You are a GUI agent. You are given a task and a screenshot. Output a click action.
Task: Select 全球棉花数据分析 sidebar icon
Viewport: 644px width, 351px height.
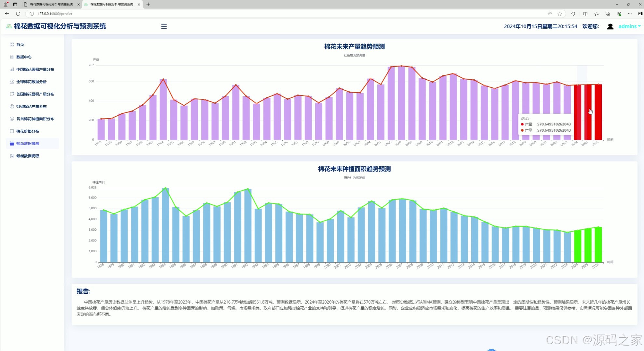point(12,82)
